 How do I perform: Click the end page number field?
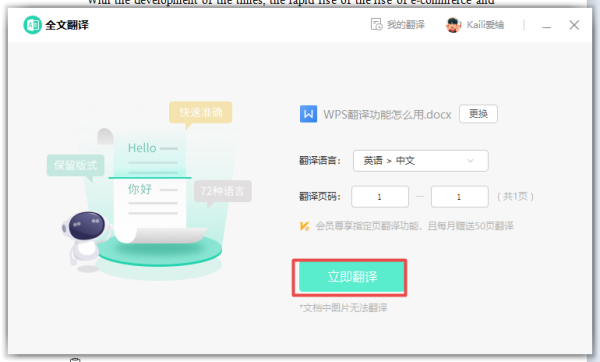(x=460, y=197)
